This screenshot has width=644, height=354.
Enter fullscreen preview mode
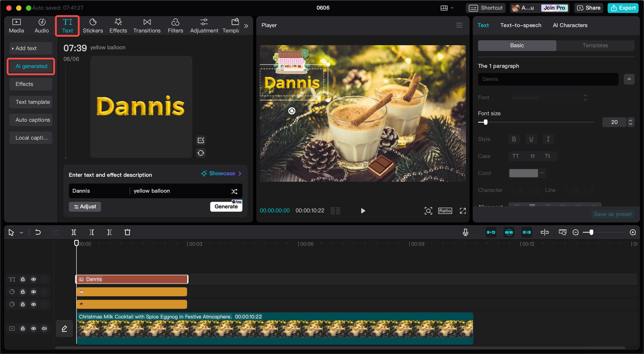click(x=463, y=211)
